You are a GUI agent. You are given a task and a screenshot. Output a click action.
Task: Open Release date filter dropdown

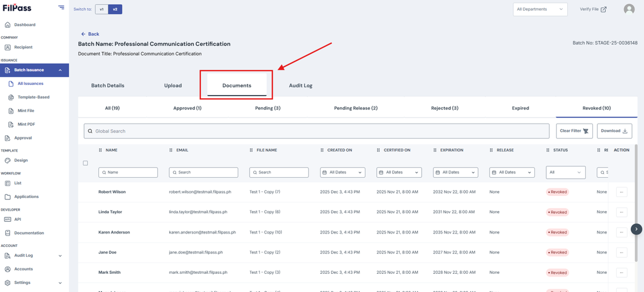pyautogui.click(x=512, y=172)
